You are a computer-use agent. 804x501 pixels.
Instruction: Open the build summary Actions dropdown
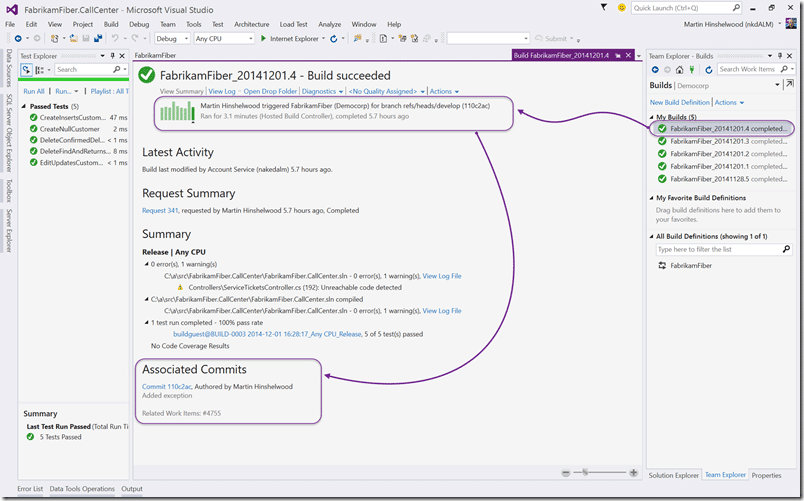[444, 91]
